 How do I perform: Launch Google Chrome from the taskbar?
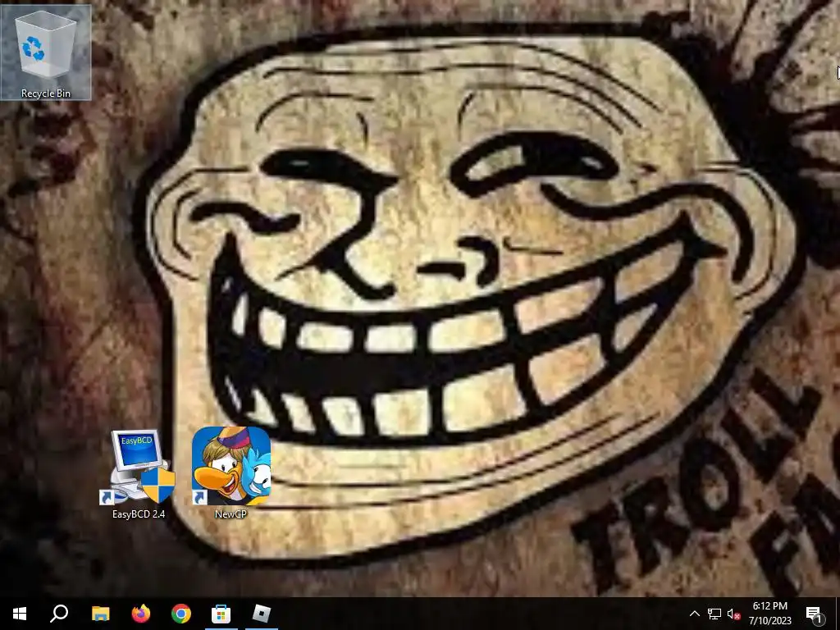point(181,614)
